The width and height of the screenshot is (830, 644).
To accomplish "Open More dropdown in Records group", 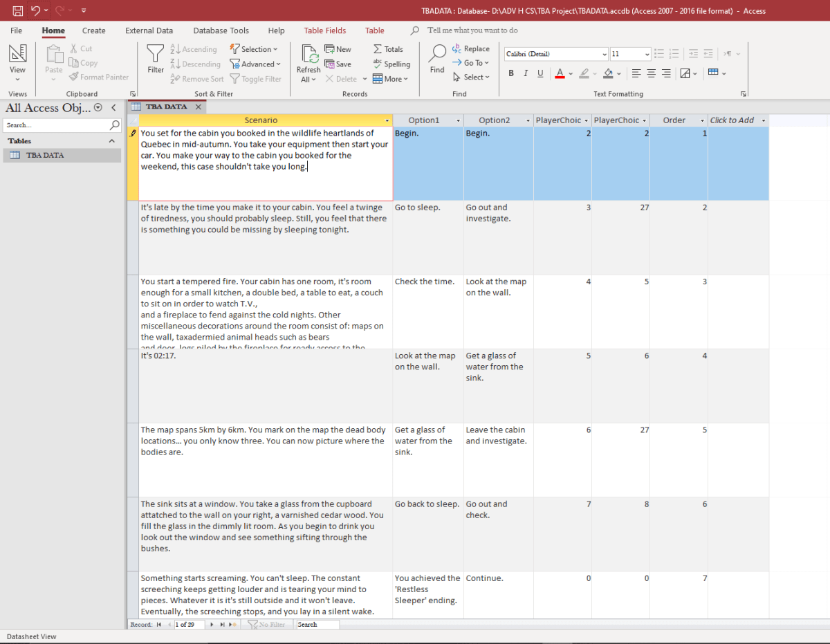I will pyautogui.click(x=390, y=79).
